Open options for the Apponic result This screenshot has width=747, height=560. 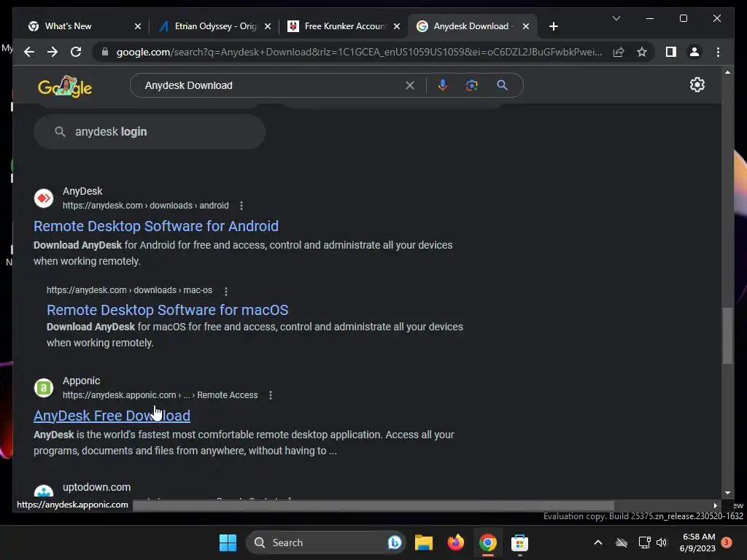point(270,394)
